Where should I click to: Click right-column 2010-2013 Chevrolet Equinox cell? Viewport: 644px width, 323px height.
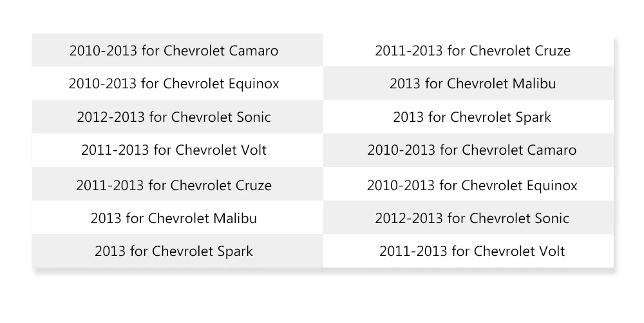(469, 184)
